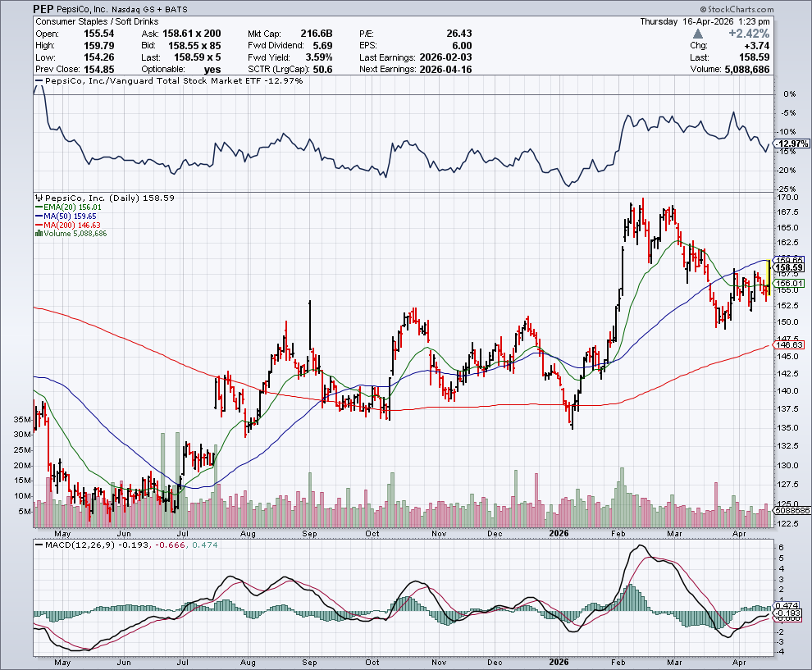Click the green EMA(20) legend line marker
This screenshot has height=670, width=812.
pos(36,207)
